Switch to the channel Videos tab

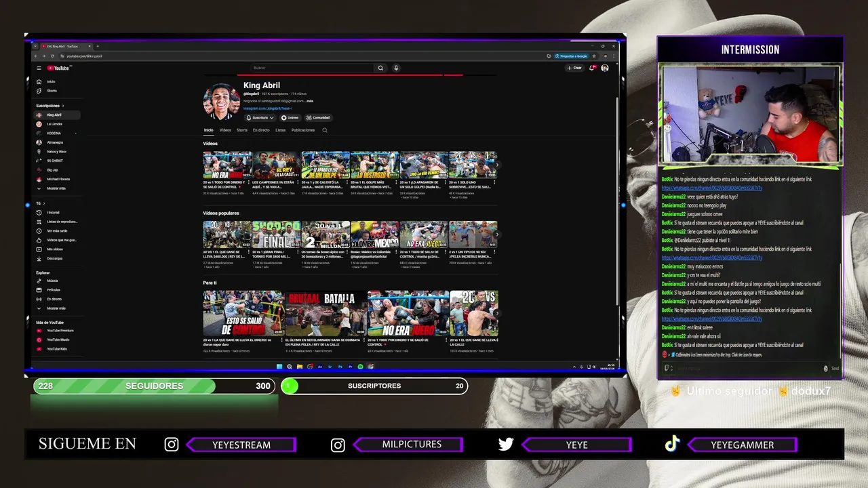(225, 130)
